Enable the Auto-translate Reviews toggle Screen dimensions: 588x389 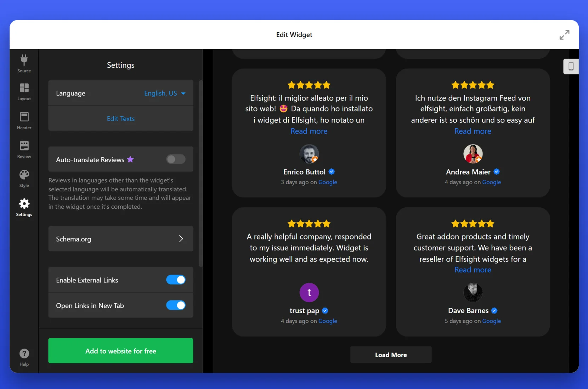(x=176, y=159)
